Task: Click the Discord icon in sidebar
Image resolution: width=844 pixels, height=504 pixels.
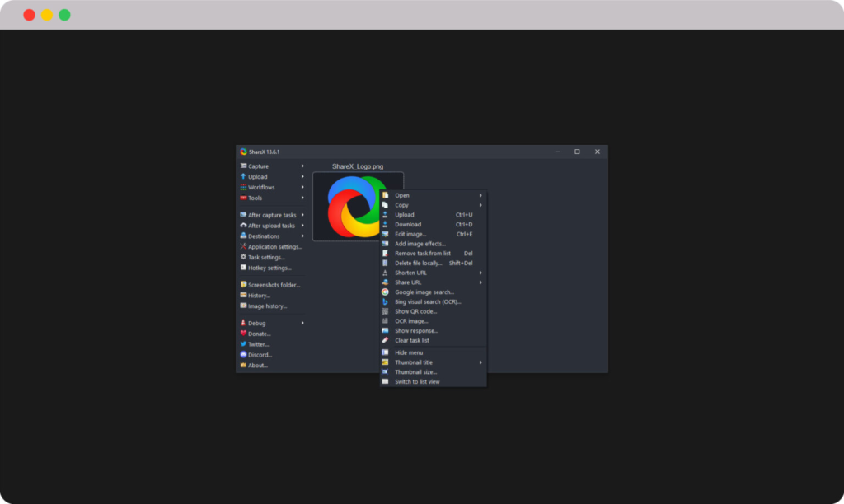Action: (x=243, y=355)
